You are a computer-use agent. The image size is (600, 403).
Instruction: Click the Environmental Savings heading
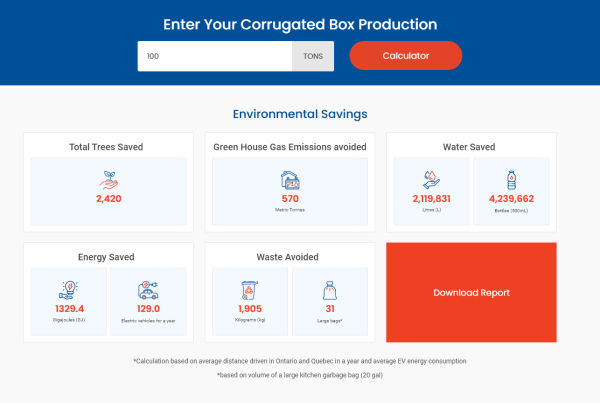pyautogui.click(x=299, y=114)
